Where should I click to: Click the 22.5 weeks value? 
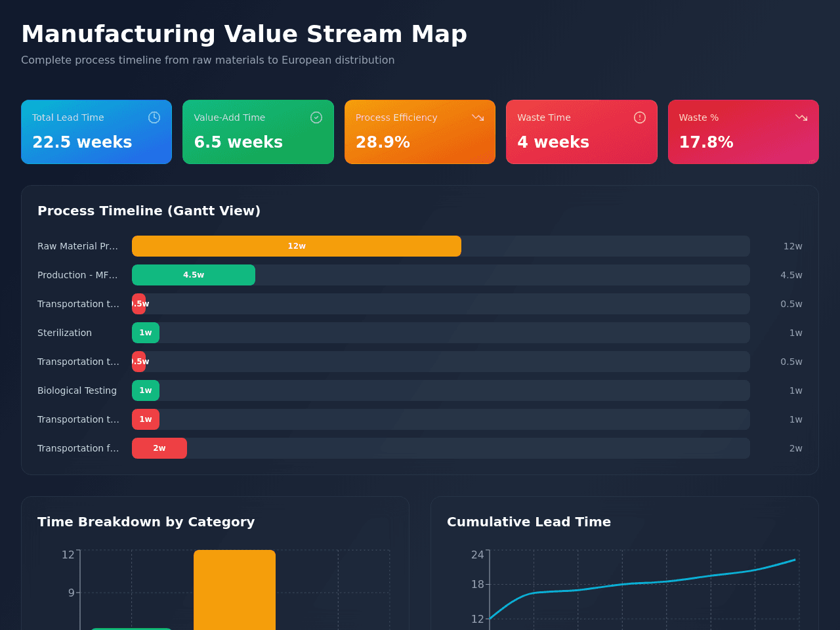82,142
